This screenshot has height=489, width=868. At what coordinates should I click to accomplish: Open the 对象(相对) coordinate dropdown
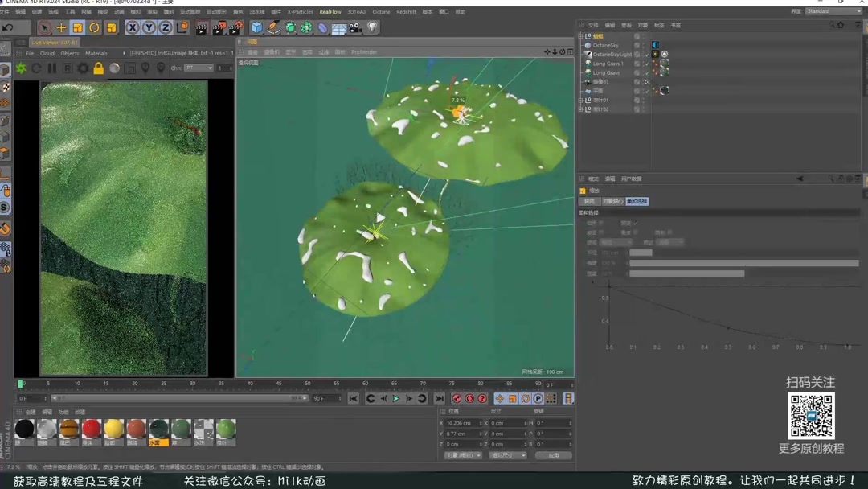(x=464, y=456)
